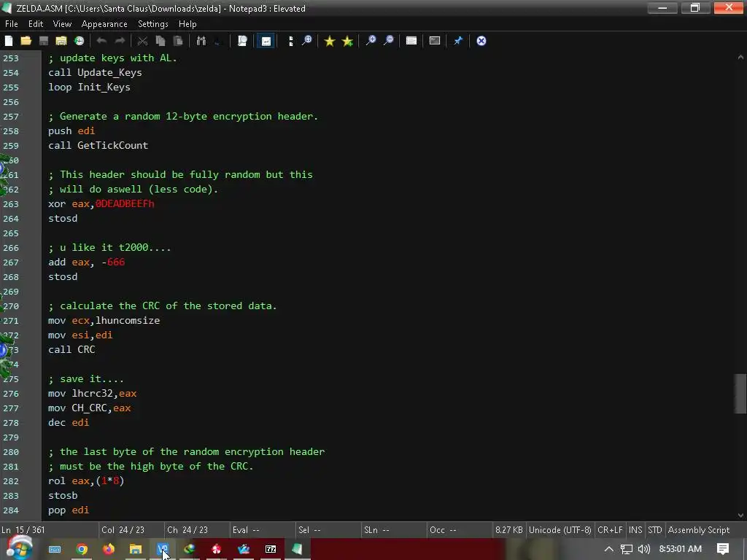Open Favorites with the star icon
This screenshot has width=747, height=560.
pos(329,41)
